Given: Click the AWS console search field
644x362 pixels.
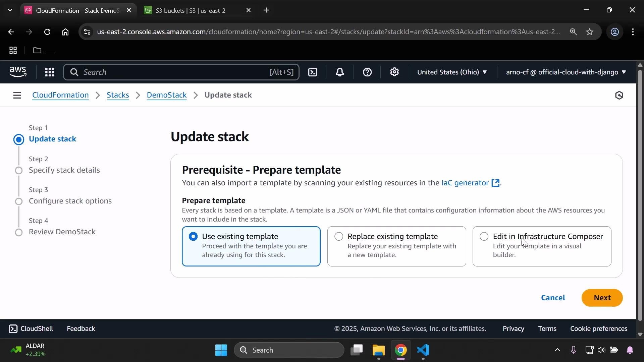Looking at the screenshot, I should pyautogui.click(x=181, y=72).
